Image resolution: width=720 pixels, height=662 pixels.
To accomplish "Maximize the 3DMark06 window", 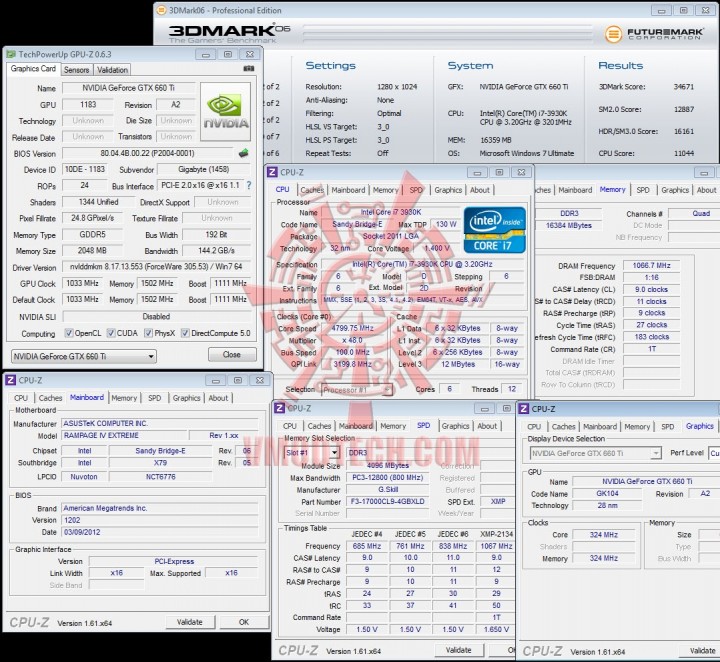I will pos(684,11).
